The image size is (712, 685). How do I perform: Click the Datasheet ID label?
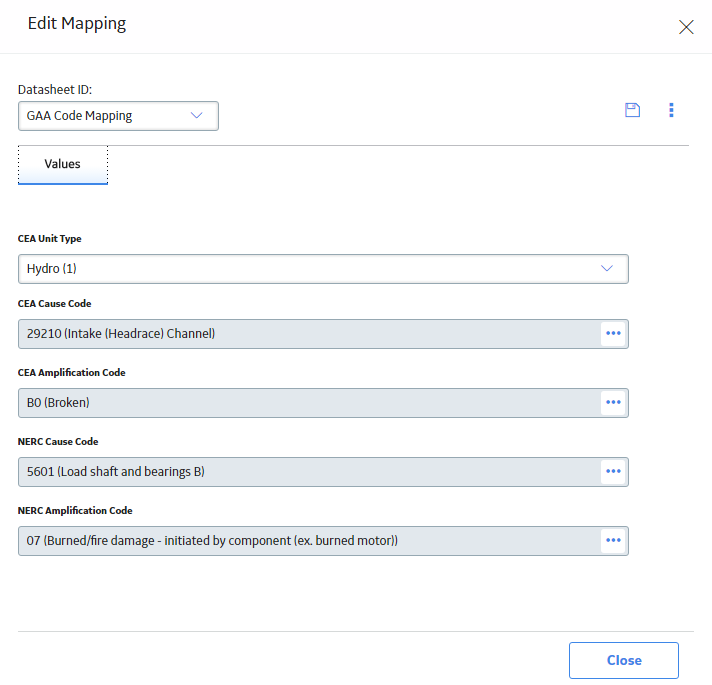(55, 90)
